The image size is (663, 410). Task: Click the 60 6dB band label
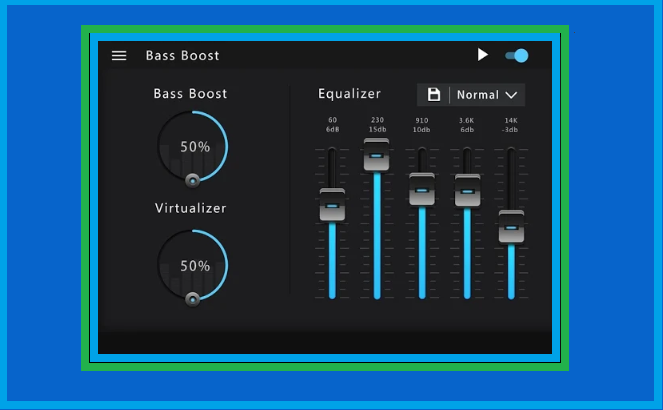click(x=332, y=125)
